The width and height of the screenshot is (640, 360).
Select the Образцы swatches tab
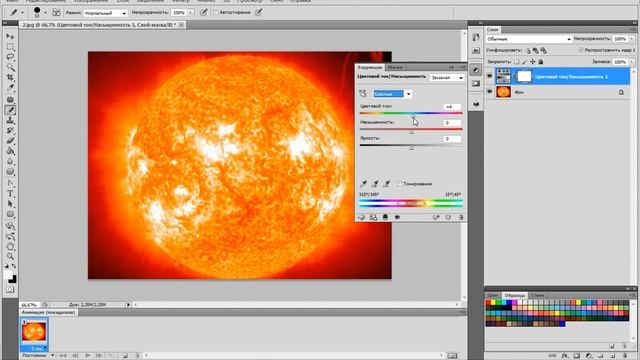515,295
